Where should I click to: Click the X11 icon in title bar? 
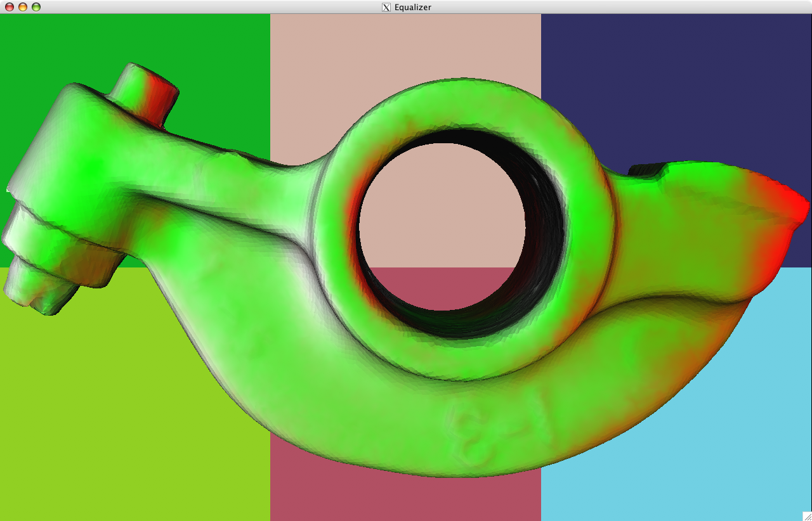coord(386,7)
